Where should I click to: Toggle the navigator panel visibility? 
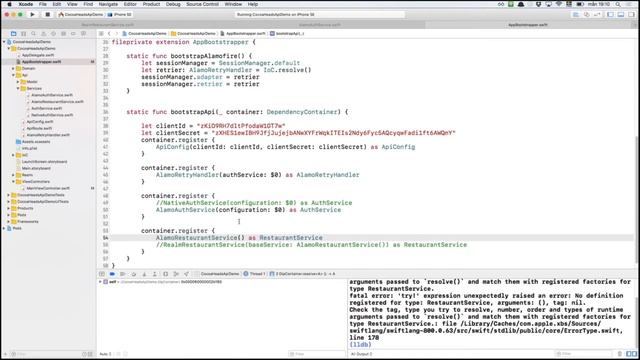[610, 15]
